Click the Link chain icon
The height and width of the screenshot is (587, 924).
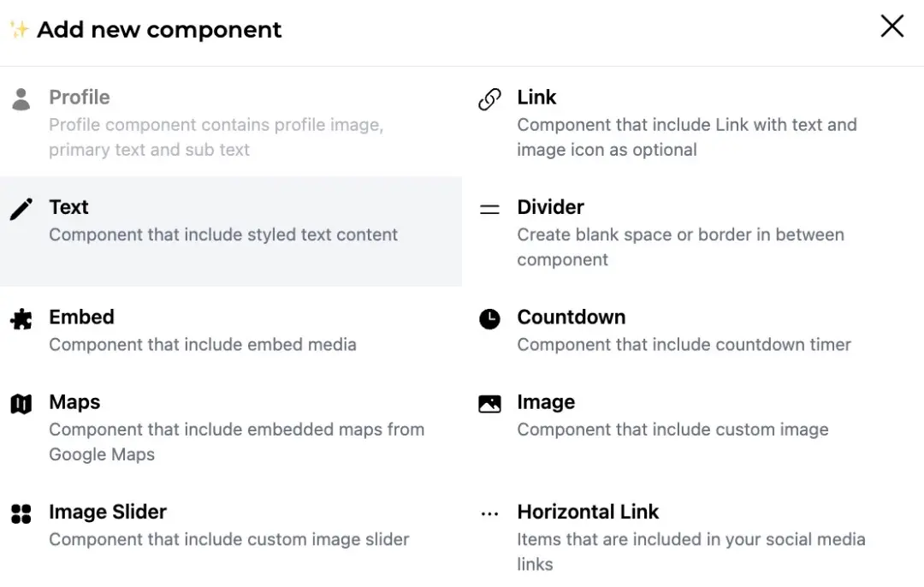point(489,99)
